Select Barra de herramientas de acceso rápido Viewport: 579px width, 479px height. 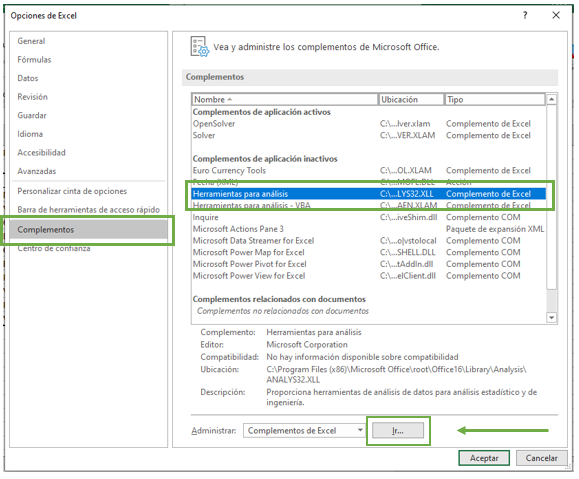click(89, 210)
